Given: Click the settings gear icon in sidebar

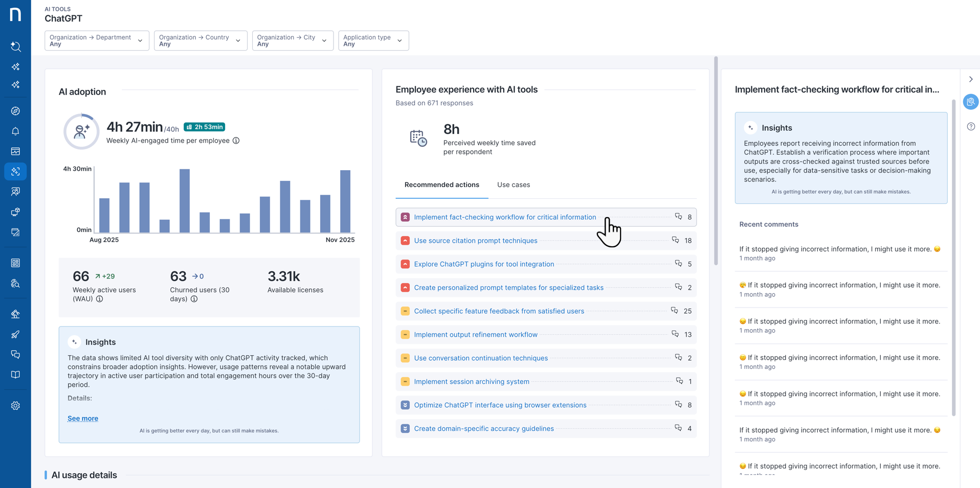Looking at the screenshot, I should (x=15, y=406).
